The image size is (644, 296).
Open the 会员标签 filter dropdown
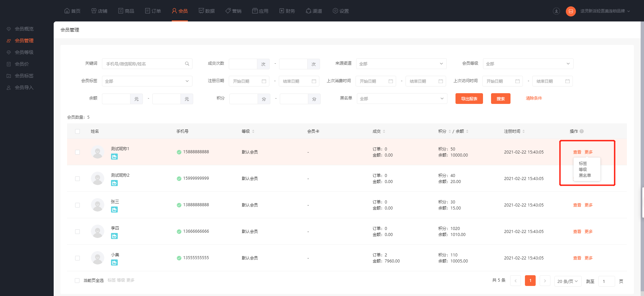(x=147, y=81)
